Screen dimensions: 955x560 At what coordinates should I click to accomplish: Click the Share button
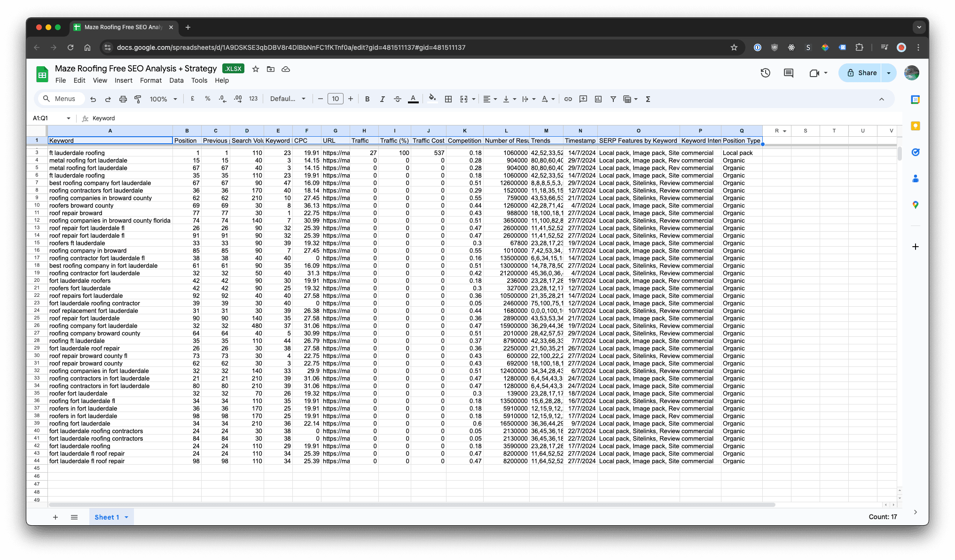(861, 73)
